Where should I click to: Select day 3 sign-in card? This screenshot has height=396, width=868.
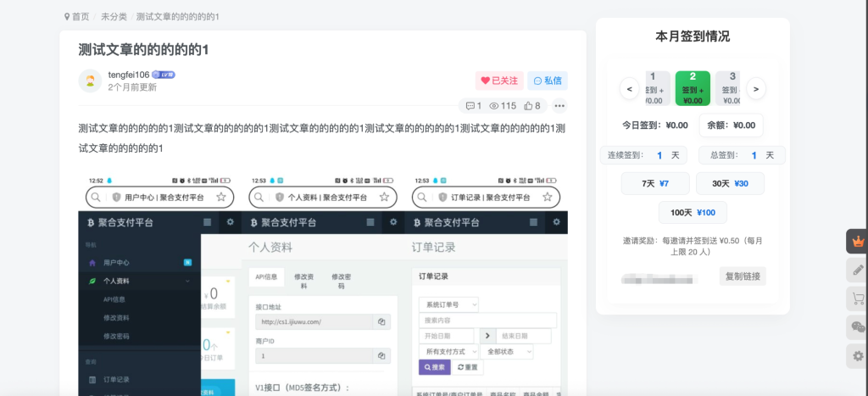[728, 89]
